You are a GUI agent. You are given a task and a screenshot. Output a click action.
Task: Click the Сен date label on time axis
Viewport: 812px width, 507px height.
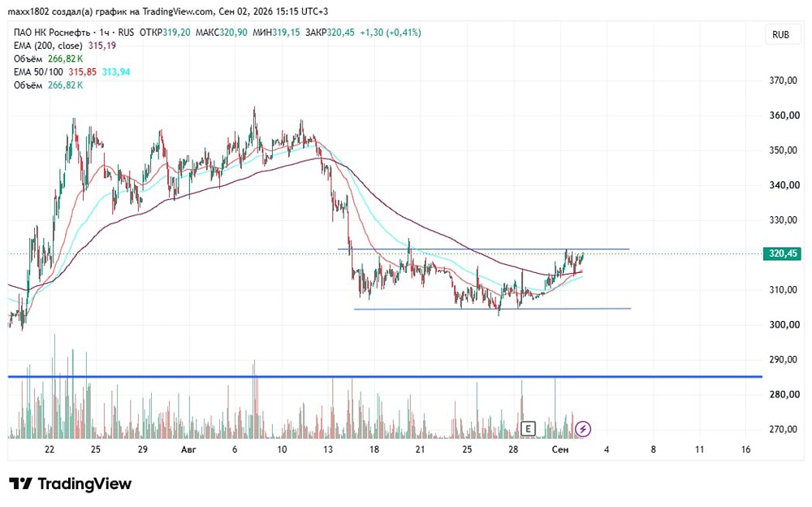(x=559, y=449)
